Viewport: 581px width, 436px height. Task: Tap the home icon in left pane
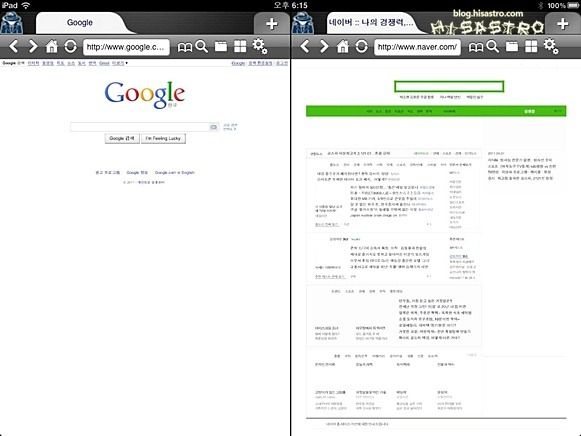(x=52, y=47)
